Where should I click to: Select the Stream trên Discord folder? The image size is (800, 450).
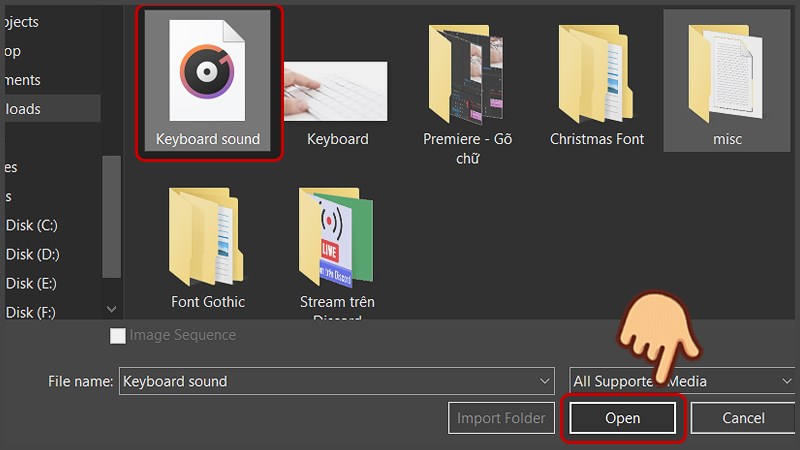pos(337,237)
